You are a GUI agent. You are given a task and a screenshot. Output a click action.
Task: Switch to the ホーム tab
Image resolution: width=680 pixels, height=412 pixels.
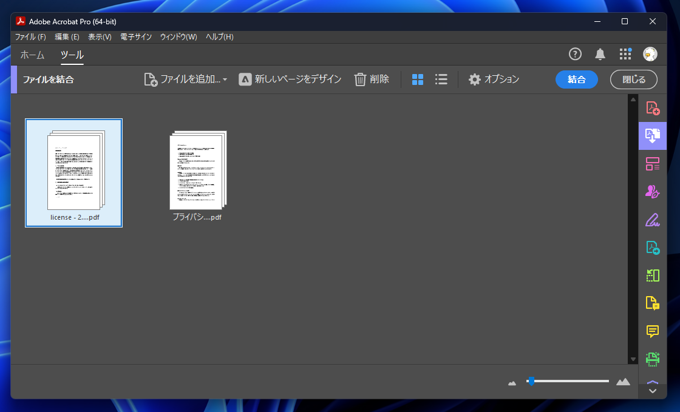[x=32, y=55]
